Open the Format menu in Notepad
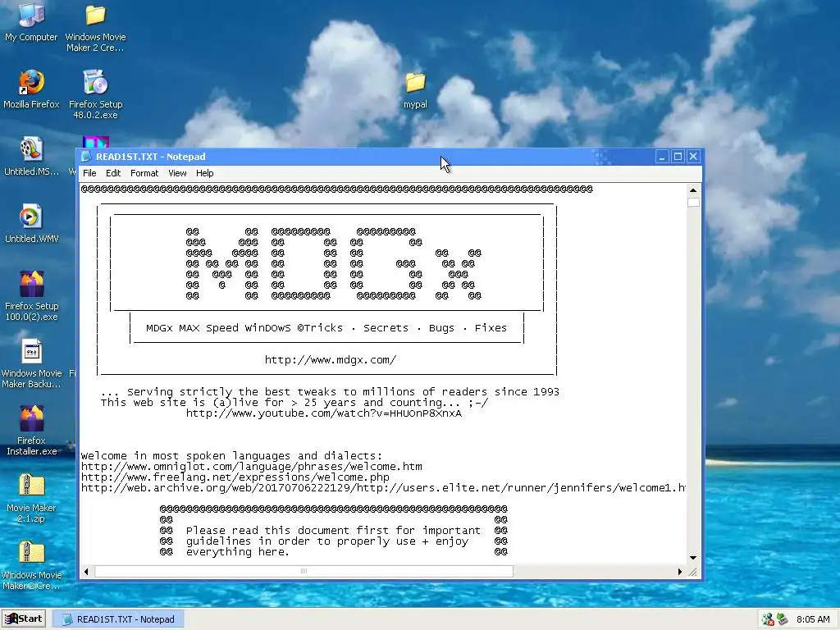Screen dimensions: 840x630 pos(144,173)
